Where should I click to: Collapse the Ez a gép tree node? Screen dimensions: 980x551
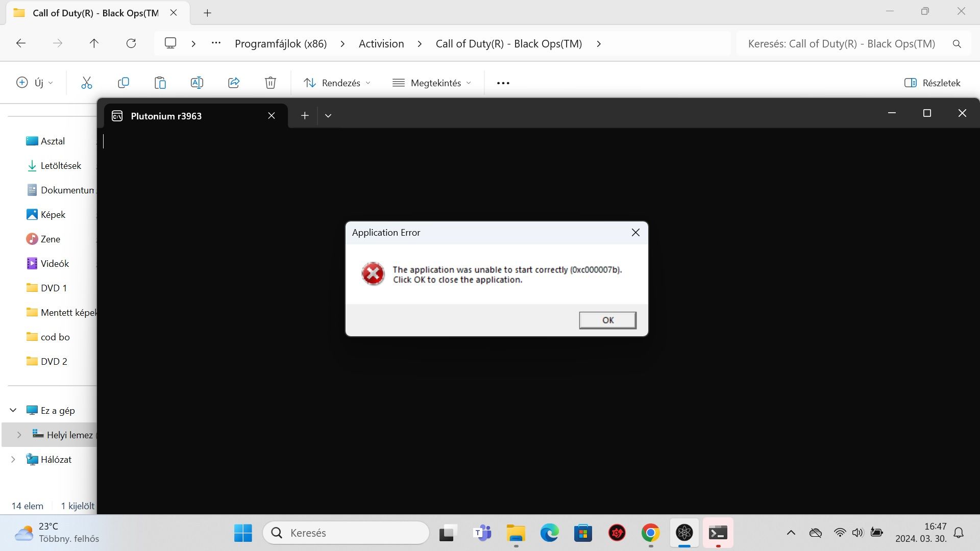coord(13,410)
